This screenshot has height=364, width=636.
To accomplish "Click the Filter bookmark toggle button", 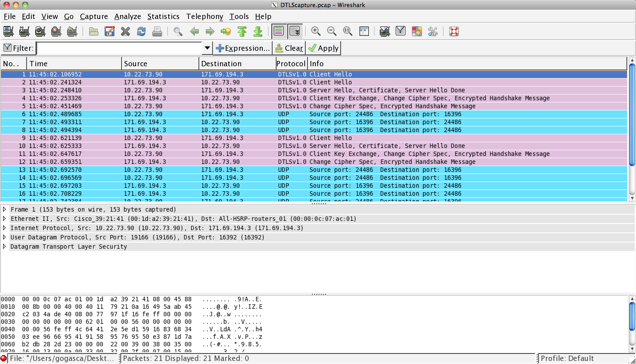I will [7, 47].
